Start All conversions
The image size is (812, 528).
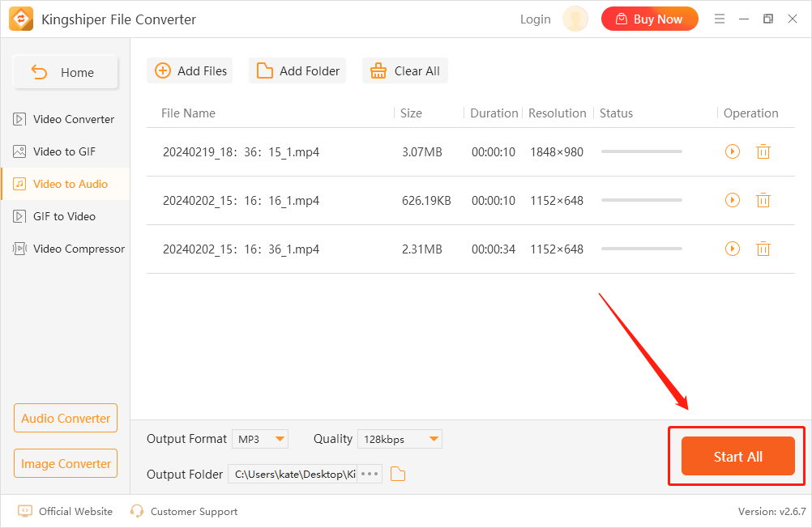[x=738, y=456]
